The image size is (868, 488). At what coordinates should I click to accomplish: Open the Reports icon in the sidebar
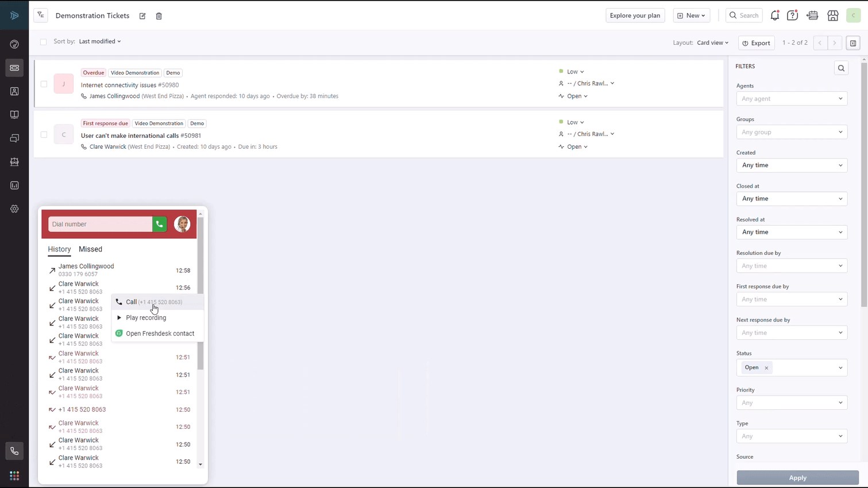(14, 185)
